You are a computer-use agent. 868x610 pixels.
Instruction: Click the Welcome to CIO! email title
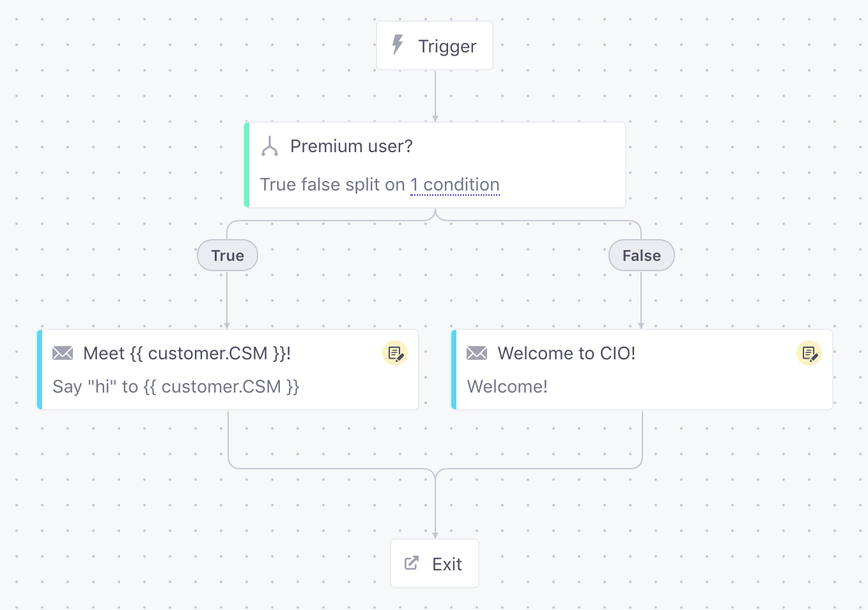[566, 354]
